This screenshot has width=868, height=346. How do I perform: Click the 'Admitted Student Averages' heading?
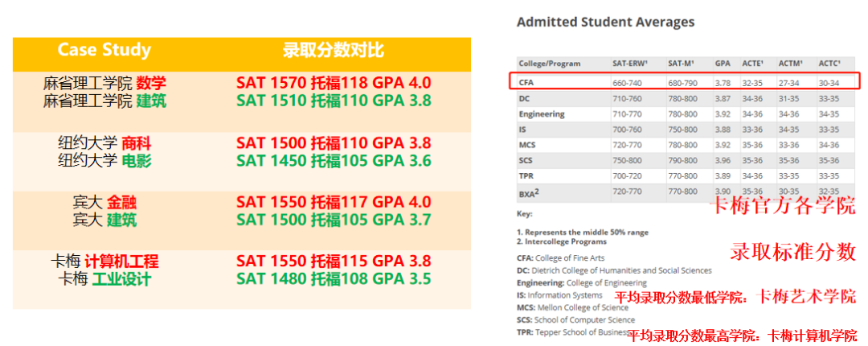click(x=606, y=23)
